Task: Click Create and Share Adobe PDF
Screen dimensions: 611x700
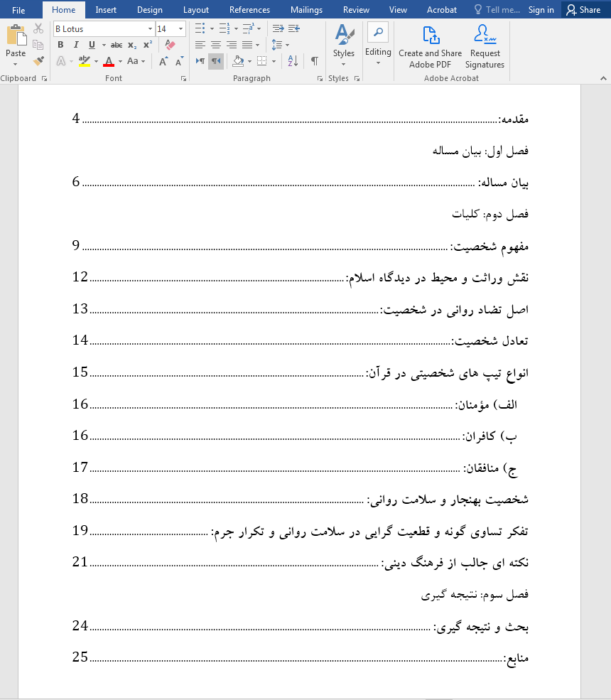Action: click(x=430, y=48)
